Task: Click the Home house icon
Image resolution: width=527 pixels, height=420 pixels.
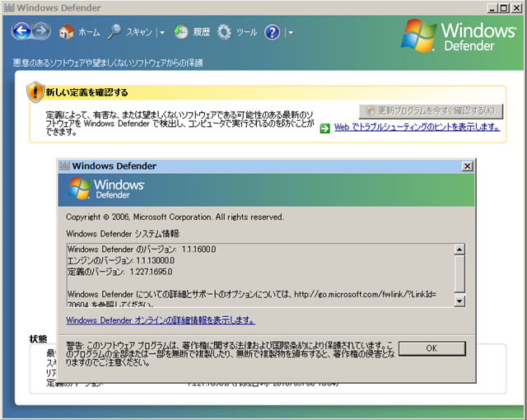Action: 66,32
